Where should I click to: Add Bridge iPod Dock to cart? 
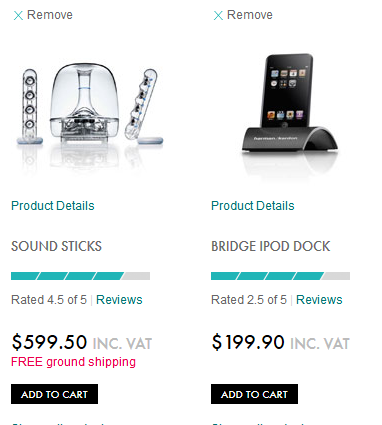pyautogui.click(x=254, y=394)
